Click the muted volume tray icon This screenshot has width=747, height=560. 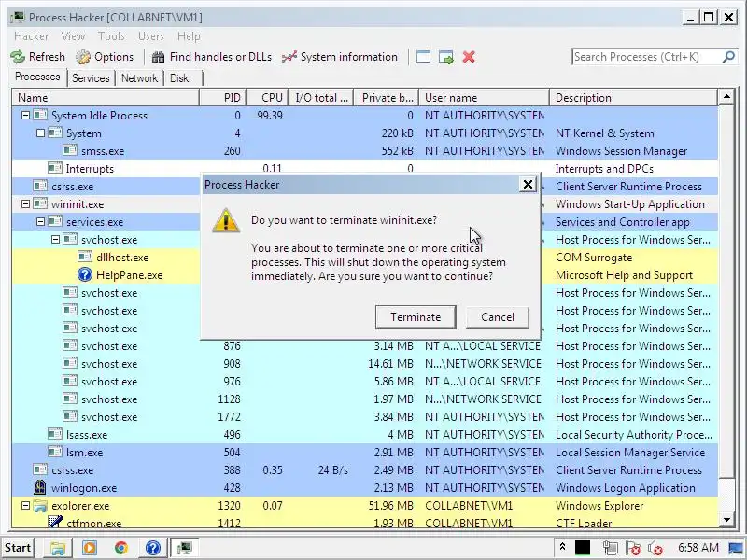(x=655, y=548)
